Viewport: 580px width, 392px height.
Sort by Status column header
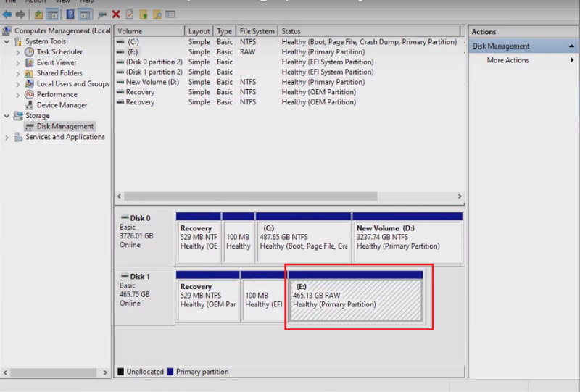click(x=370, y=31)
